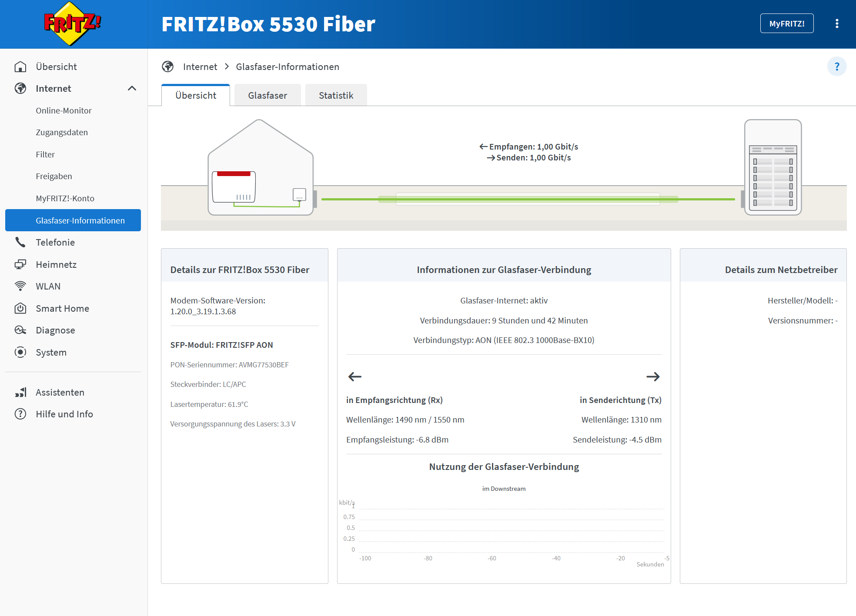856x616 pixels.
Task: Click the Verbindungstyp: AON text
Action: 504,340
